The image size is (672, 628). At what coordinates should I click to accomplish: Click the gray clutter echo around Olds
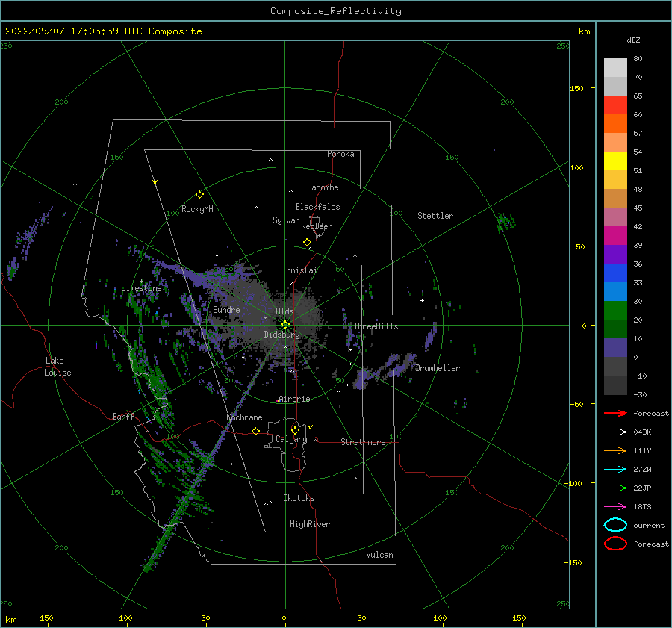tap(274, 317)
